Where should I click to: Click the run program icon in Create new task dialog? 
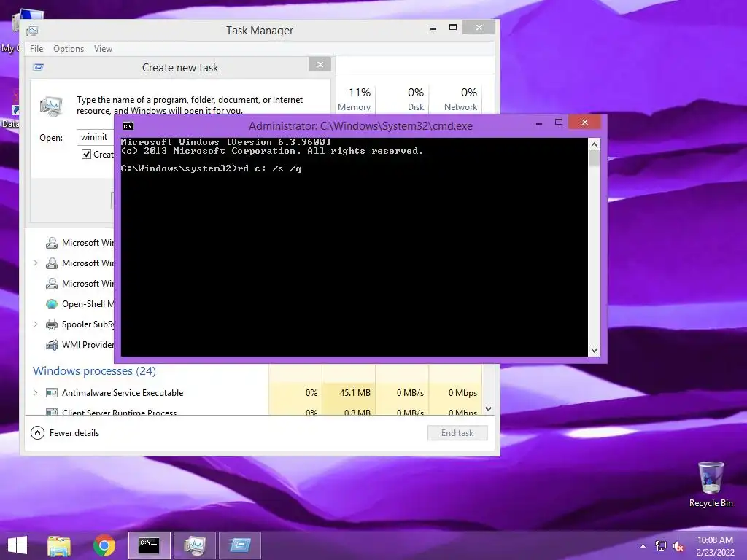(x=51, y=106)
